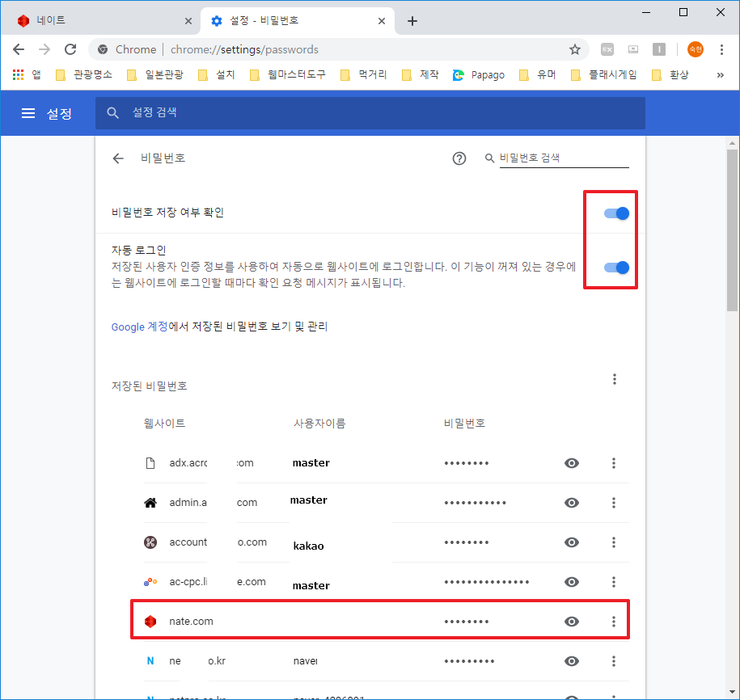The width and height of the screenshot is (740, 700).
Task: Open the 유머 bookmark folder
Action: click(538, 74)
